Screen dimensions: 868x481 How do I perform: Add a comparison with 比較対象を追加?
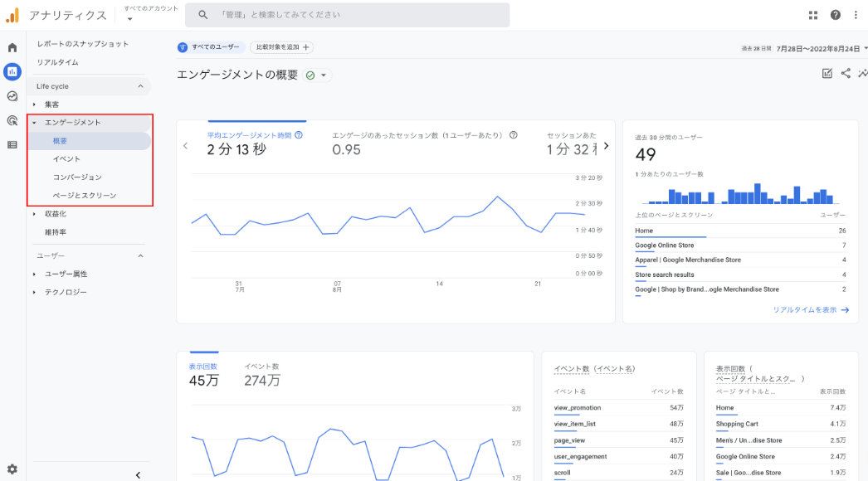(282, 47)
